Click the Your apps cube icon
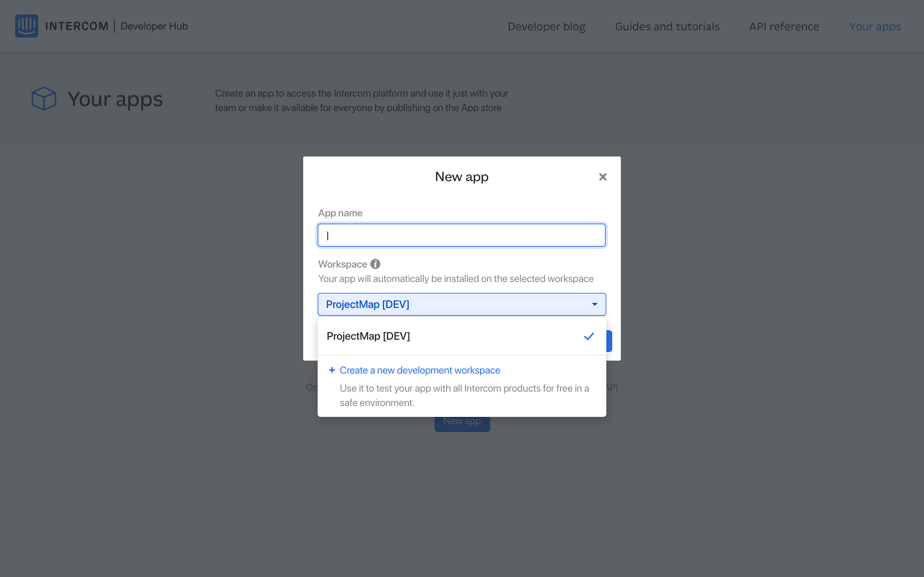Image resolution: width=924 pixels, height=577 pixels. [44, 98]
